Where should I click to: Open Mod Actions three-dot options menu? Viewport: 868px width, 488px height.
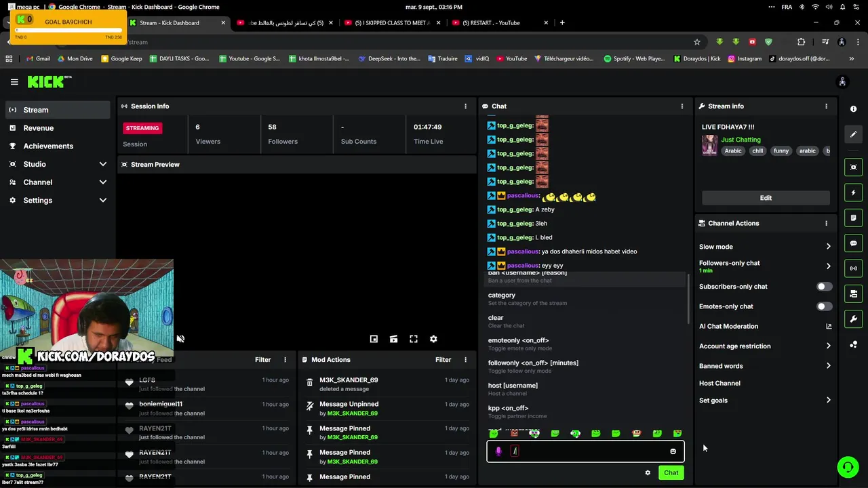click(465, 360)
